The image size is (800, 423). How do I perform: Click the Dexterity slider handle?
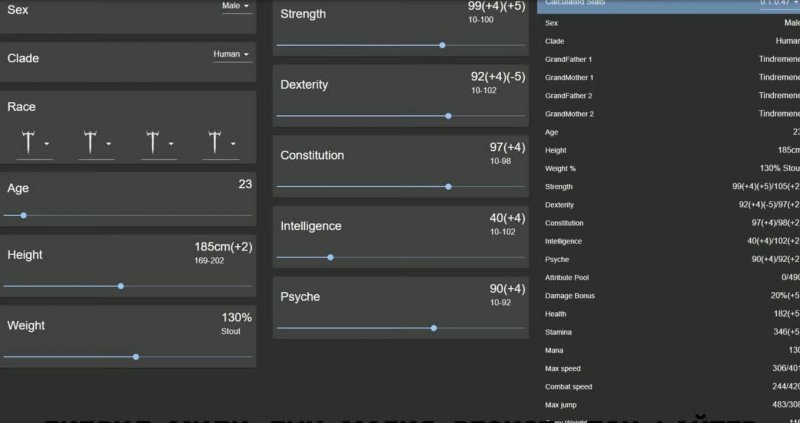[448, 115]
